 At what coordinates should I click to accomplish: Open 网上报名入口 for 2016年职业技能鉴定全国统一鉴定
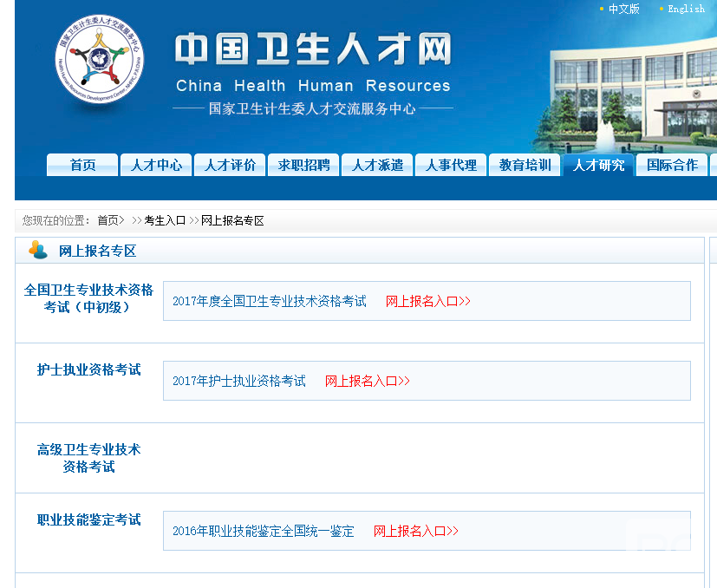(415, 531)
